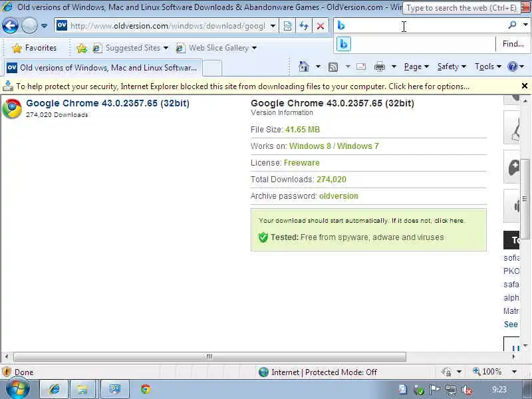Open the status bar privacy lock dropdown
This screenshot has width=532, height=399.
[459, 372]
